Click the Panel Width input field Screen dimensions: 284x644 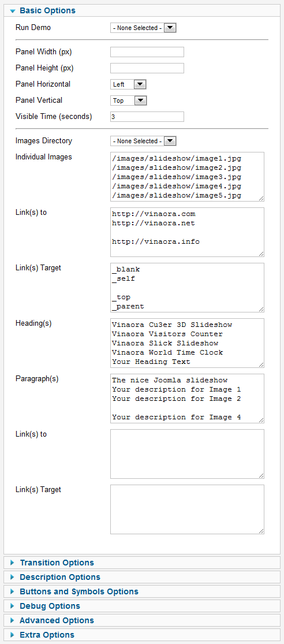(147, 52)
